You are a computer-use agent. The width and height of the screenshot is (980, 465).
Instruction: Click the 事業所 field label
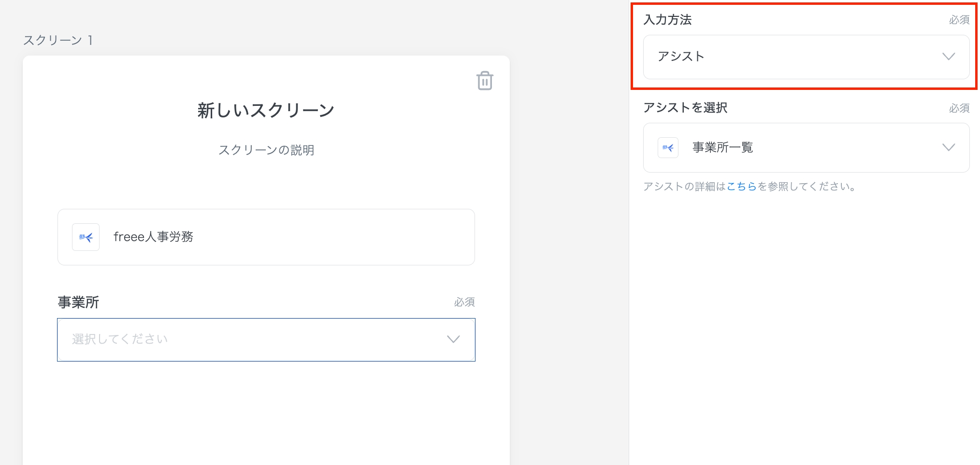(78, 303)
